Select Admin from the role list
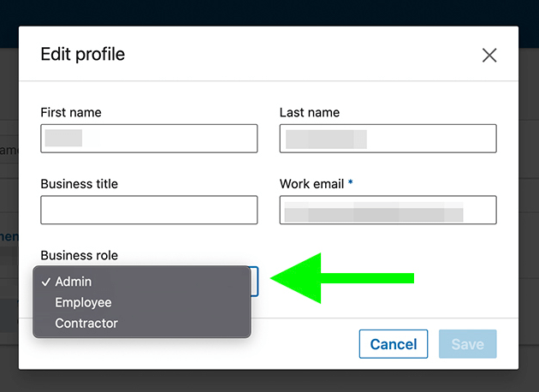The height and width of the screenshot is (392, 539). (142, 282)
